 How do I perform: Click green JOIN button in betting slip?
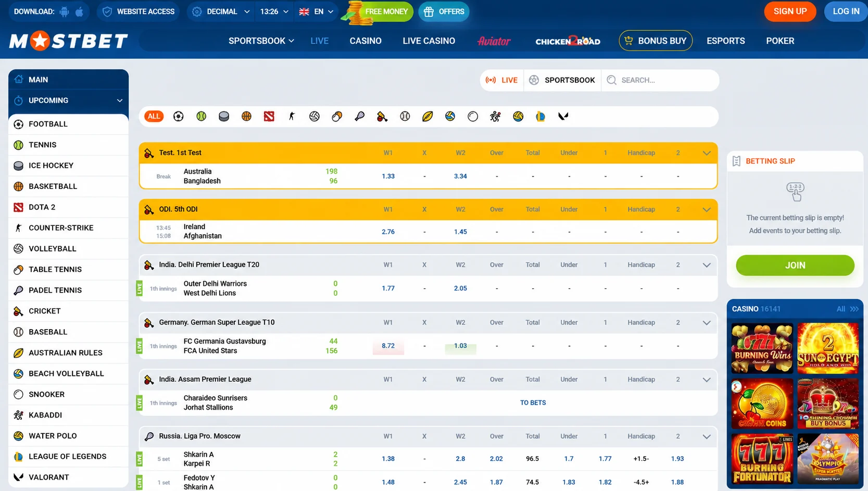point(795,265)
